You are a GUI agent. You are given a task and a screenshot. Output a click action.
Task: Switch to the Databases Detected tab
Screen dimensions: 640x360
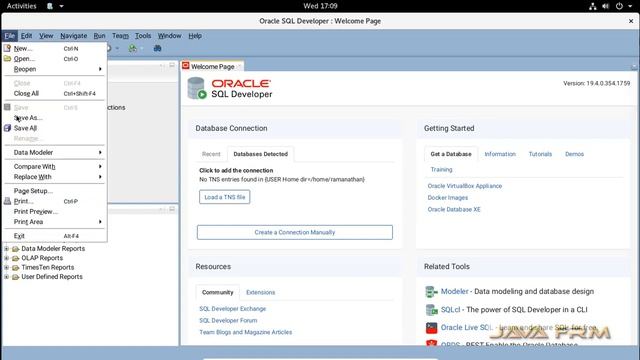260,154
